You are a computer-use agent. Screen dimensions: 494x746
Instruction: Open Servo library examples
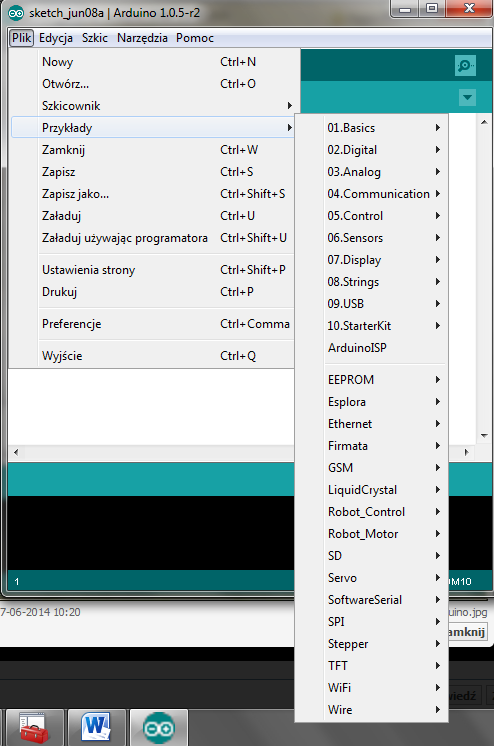[x=371, y=578]
